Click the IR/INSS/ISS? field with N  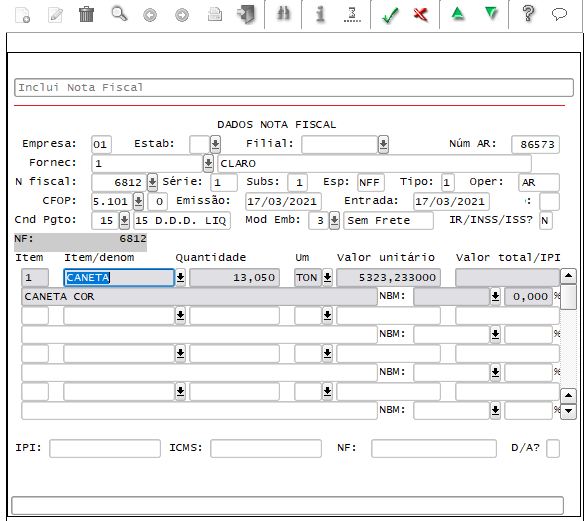(546, 221)
